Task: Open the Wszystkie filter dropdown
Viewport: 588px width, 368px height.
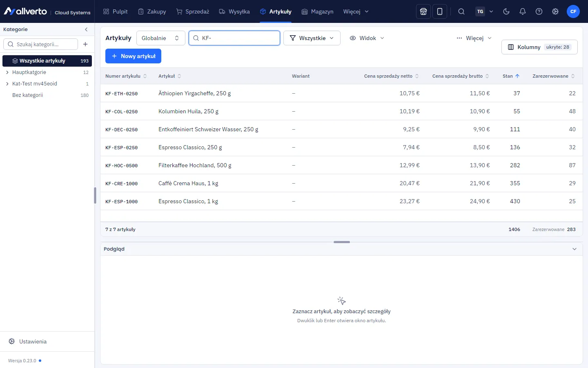Action: point(312,38)
